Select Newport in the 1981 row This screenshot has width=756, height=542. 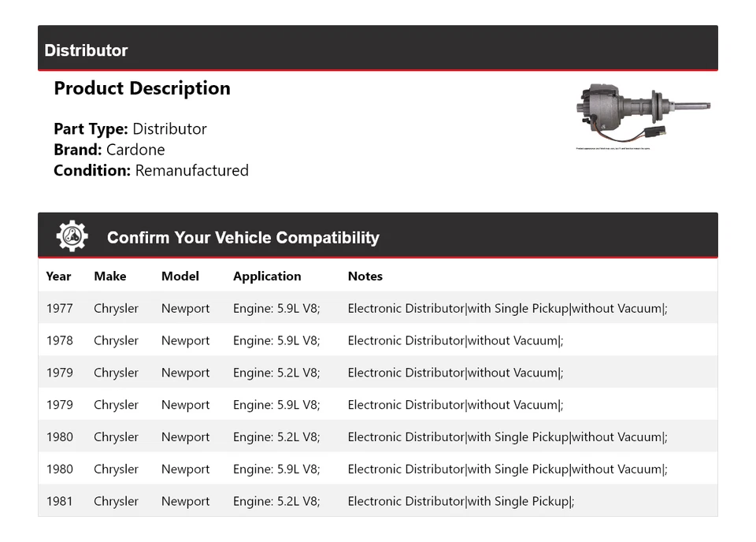pos(185,501)
